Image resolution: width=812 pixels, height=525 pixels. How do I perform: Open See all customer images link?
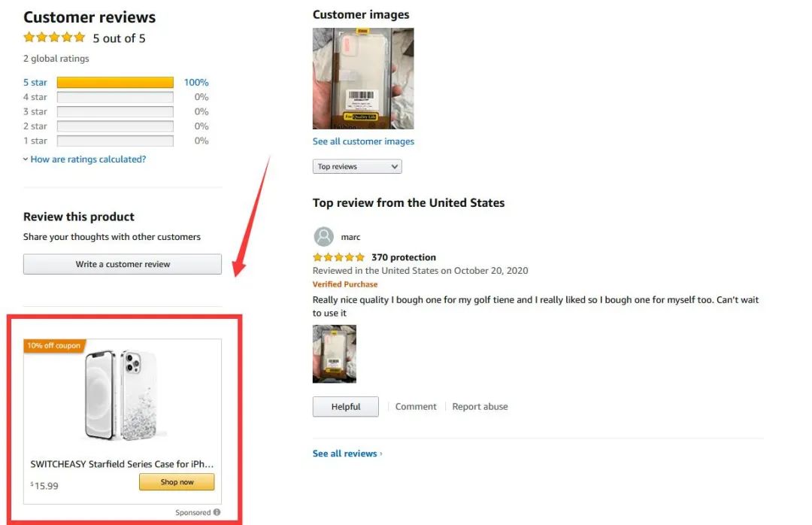click(363, 141)
